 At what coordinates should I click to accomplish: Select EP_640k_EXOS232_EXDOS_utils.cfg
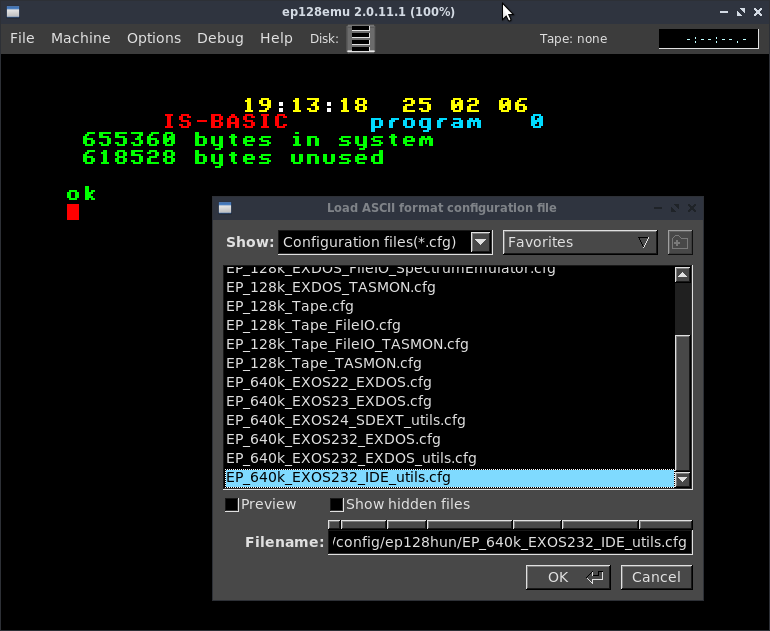coord(449,458)
